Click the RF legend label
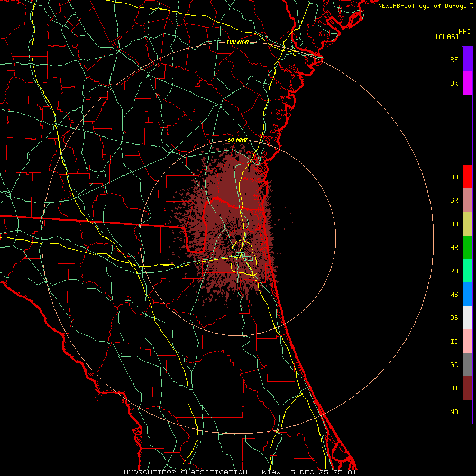This screenshot has height=476, width=476. coord(454,59)
